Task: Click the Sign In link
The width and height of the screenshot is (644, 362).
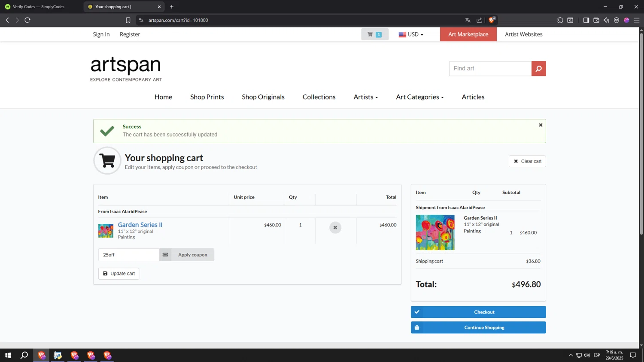Action: 101,34
